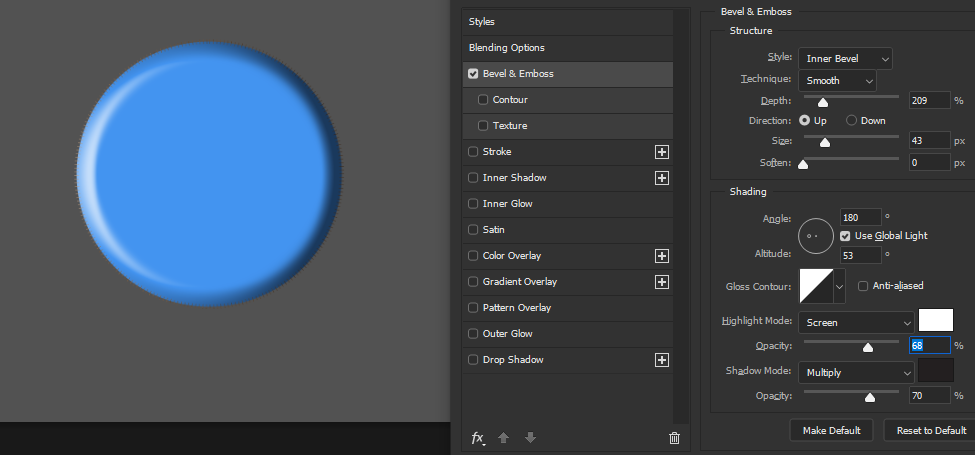Click the Altitude value field 53
The image size is (975, 455).
coord(861,255)
